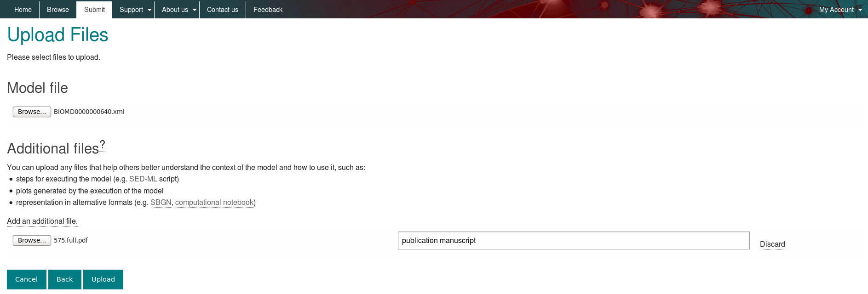Screen dimensions: 868x294
Task: Cancel the upload
Action: click(26, 279)
